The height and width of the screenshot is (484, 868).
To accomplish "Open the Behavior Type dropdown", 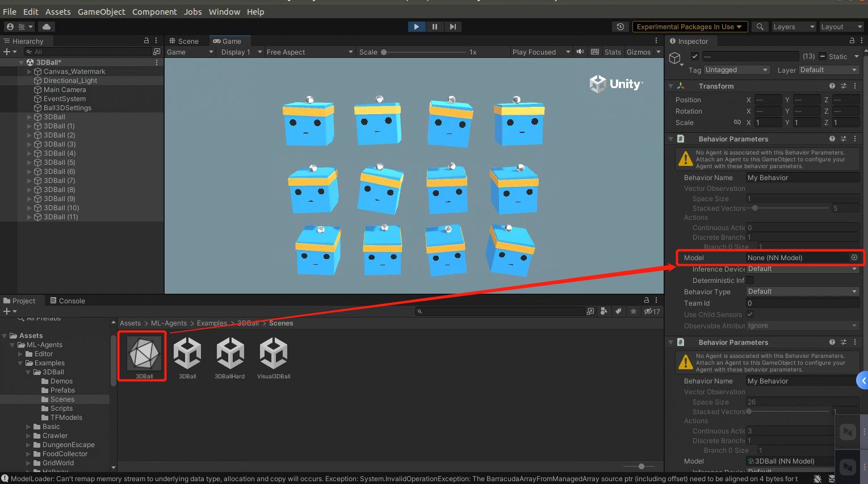I will (802, 291).
